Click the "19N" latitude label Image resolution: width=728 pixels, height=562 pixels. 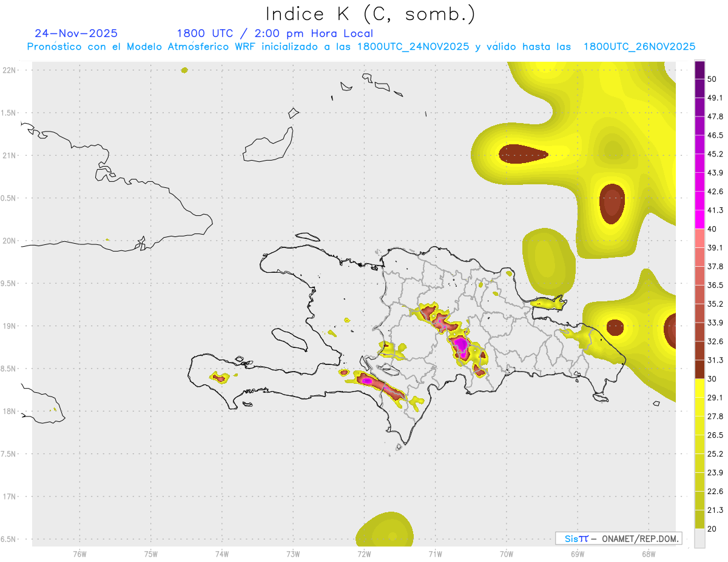(8, 326)
